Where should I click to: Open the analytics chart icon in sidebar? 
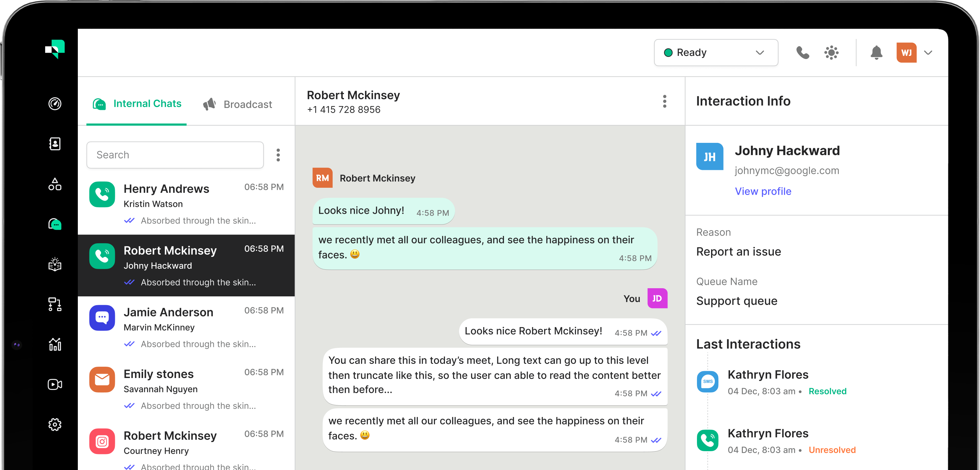pyautogui.click(x=55, y=344)
